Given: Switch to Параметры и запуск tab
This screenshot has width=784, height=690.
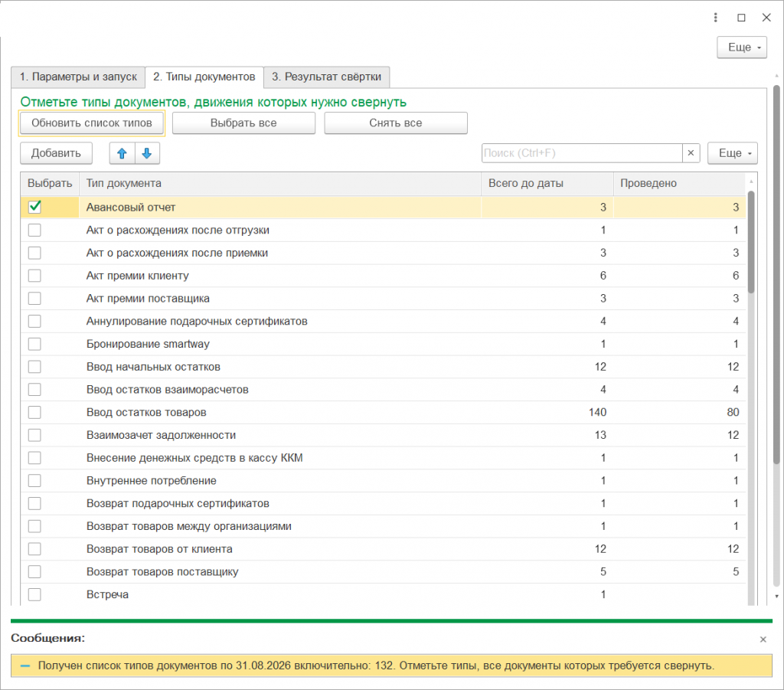Looking at the screenshot, I should (78, 77).
